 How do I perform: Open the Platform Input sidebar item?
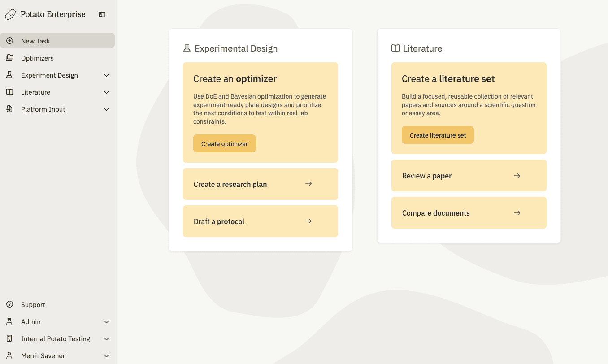click(57, 109)
